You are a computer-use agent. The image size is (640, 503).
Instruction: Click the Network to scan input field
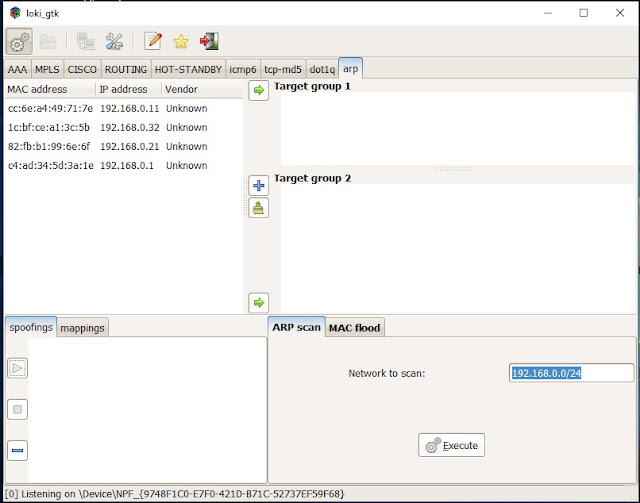(571, 373)
